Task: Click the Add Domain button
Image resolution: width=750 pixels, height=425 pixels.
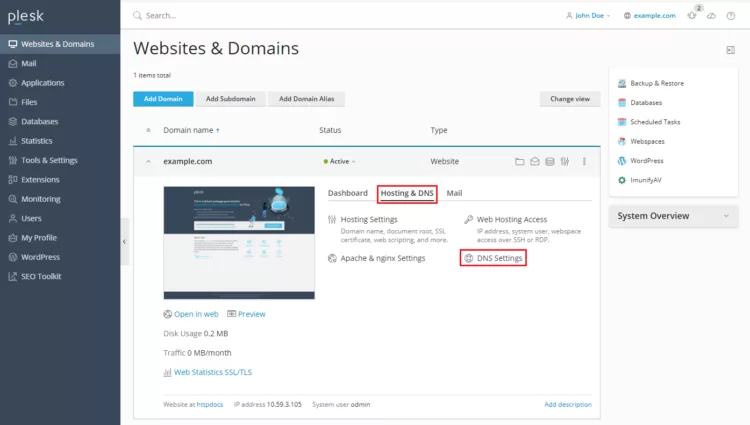Action: pos(162,99)
